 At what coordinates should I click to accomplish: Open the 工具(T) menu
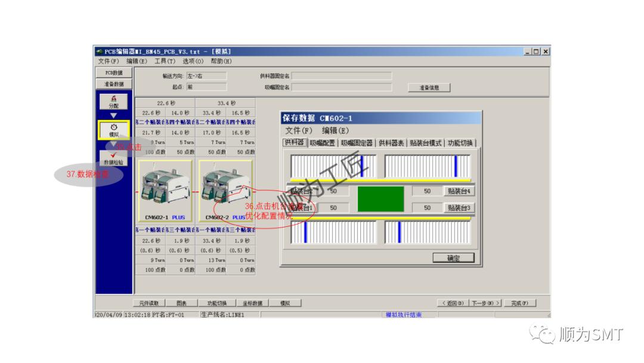pyautogui.click(x=165, y=61)
